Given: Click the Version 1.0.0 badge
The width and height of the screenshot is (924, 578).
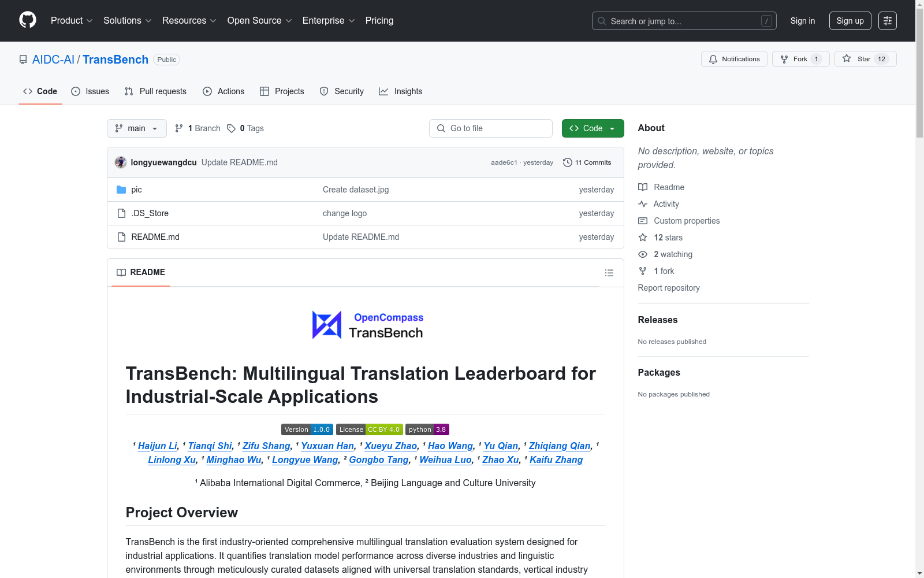Looking at the screenshot, I should (307, 429).
